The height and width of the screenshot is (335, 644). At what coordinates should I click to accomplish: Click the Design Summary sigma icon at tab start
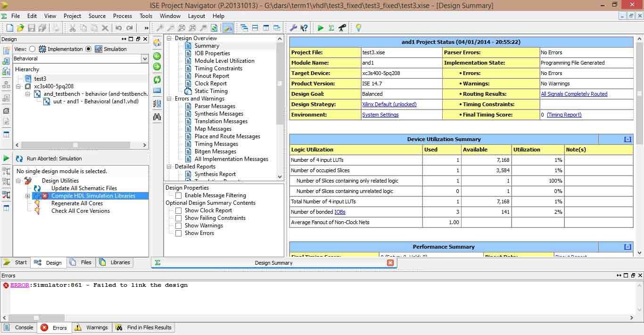(157, 263)
